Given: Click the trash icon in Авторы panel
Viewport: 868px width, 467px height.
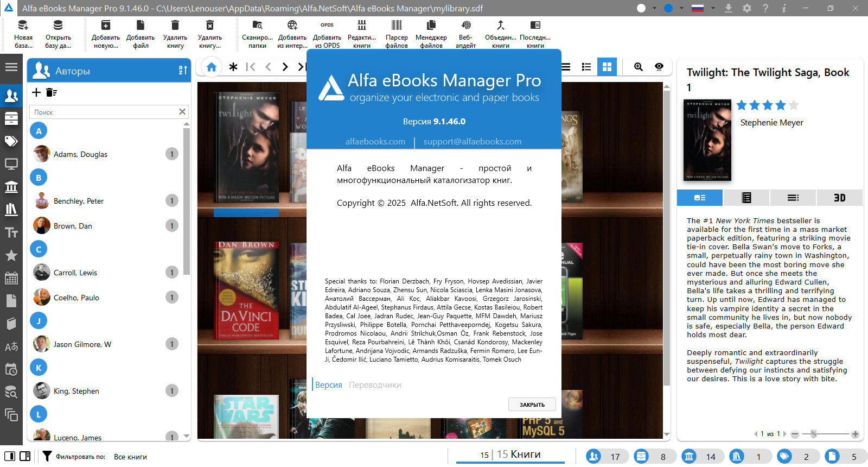Looking at the screenshot, I should tap(52, 92).
